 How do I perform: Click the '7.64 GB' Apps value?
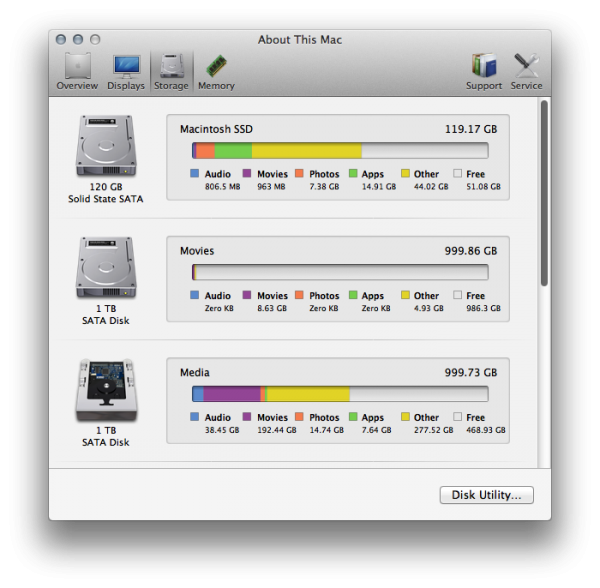click(377, 430)
